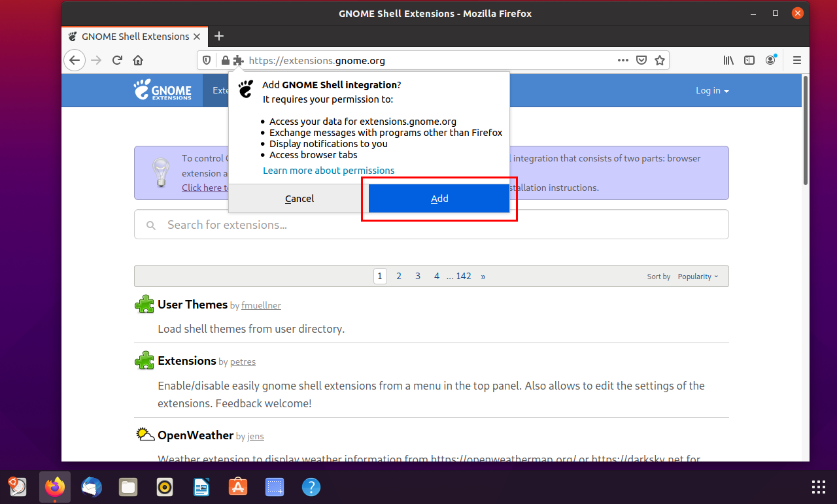Reload the current page
This screenshot has height=504, width=837.
click(117, 60)
